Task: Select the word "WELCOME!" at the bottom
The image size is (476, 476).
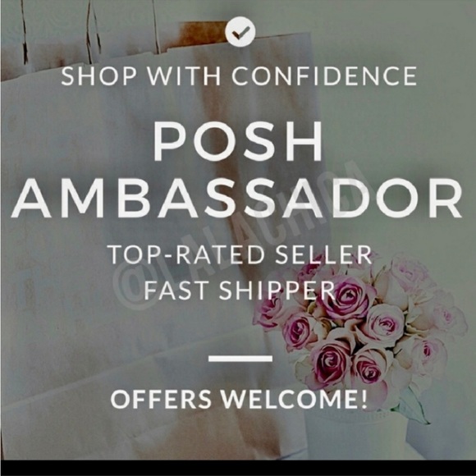Action: tap(295, 399)
